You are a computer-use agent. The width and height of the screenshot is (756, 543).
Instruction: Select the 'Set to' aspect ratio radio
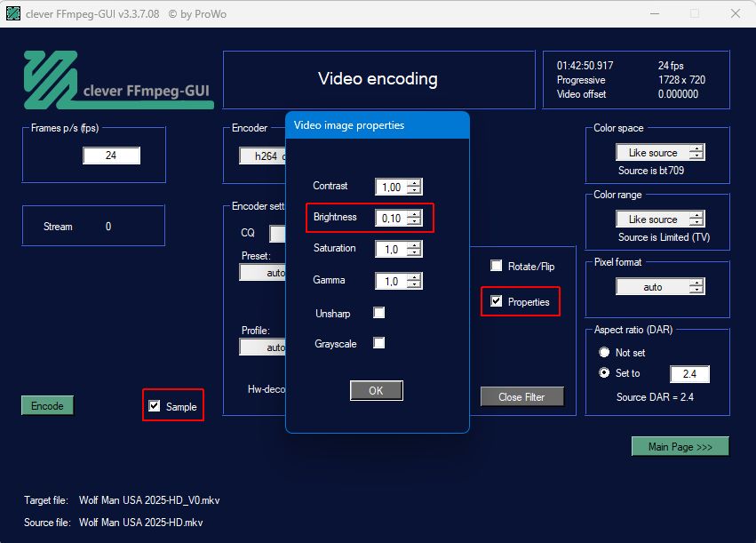coord(604,372)
